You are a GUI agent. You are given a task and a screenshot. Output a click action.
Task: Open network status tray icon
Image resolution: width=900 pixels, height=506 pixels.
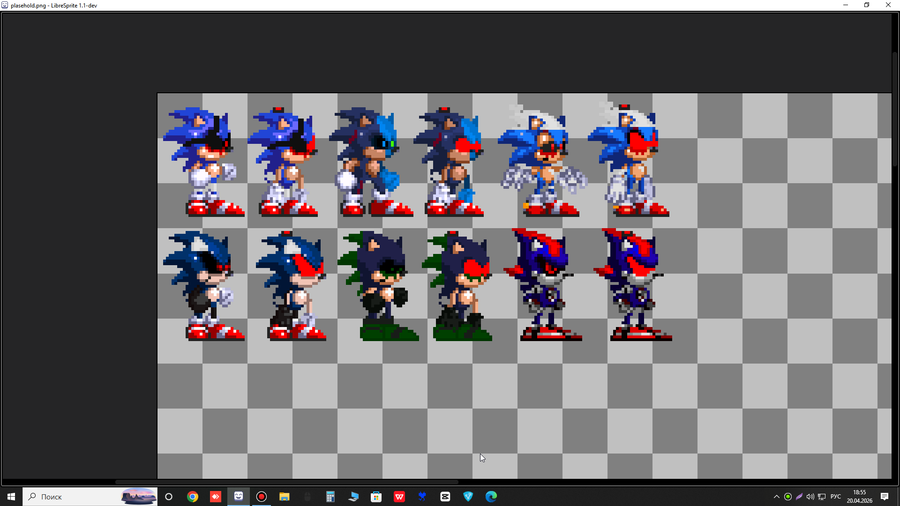(x=822, y=497)
